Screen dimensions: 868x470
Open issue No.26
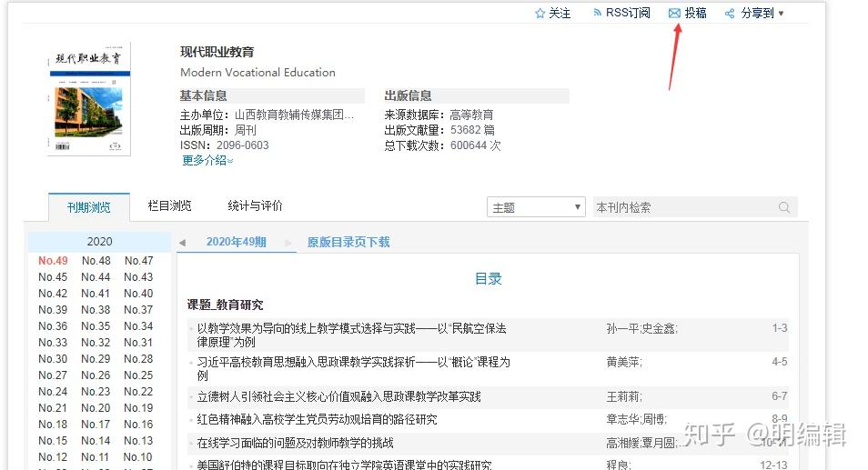click(96, 375)
